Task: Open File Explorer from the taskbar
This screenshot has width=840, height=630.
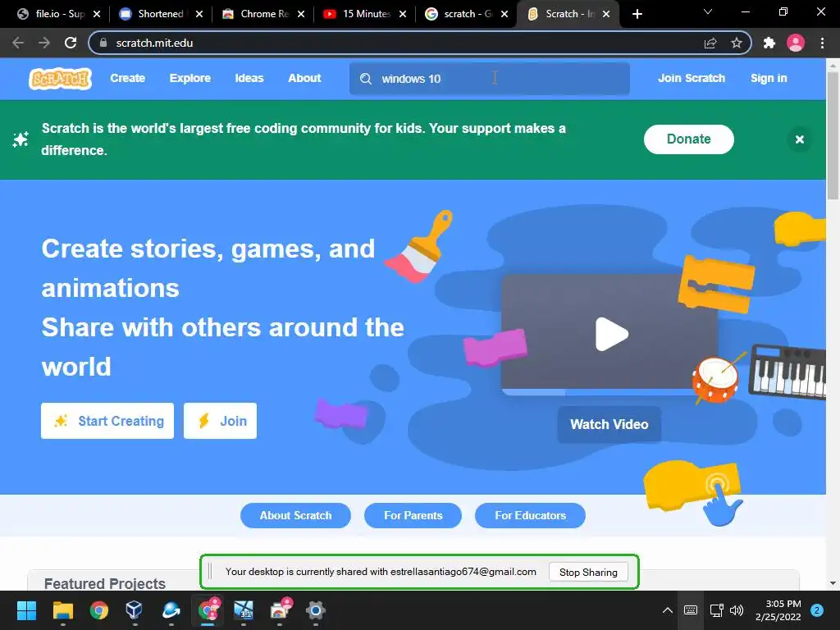Action: (62, 610)
